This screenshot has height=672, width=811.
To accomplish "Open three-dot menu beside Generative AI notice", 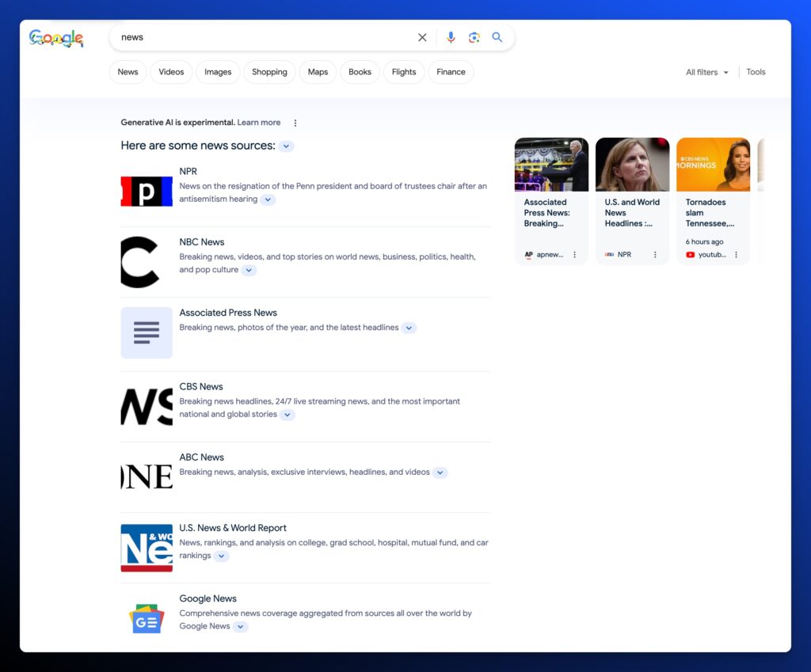I will click(x=295, y=123).
